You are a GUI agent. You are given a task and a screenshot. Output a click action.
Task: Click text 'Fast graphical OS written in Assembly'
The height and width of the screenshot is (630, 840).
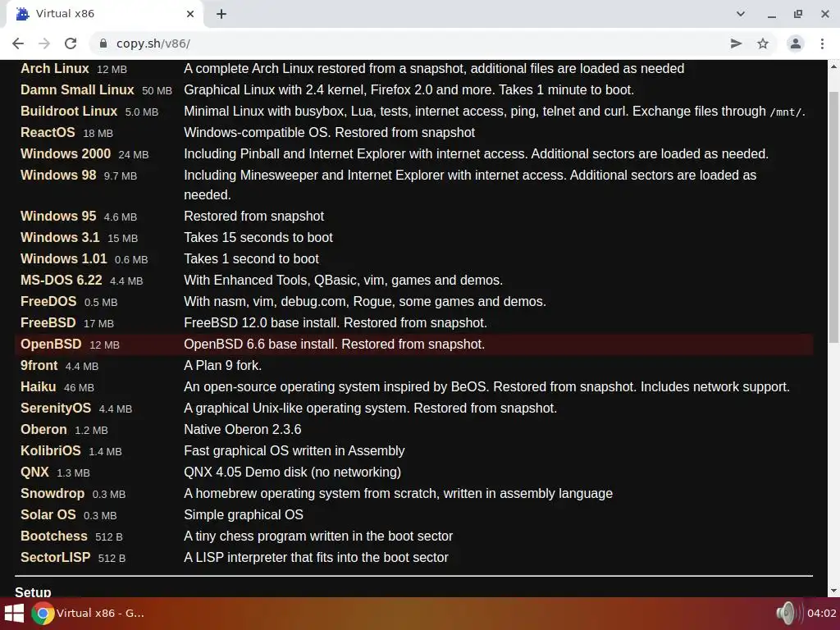pos(294,450)
